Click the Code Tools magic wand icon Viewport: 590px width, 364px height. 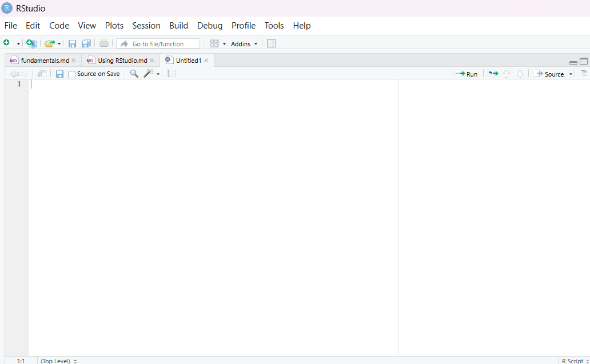(x=148, y=73)
